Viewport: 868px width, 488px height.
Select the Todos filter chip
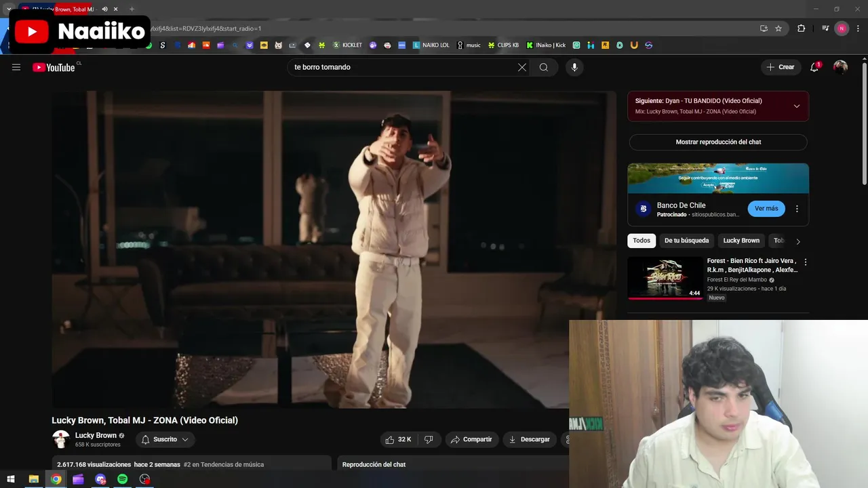[x=642, y=241]
